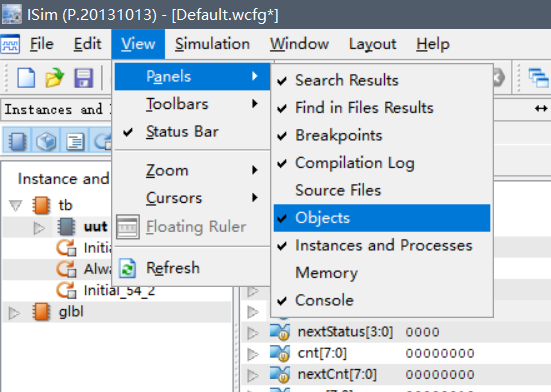Toggle the Compilation Log panel

[x=382, y=163]
